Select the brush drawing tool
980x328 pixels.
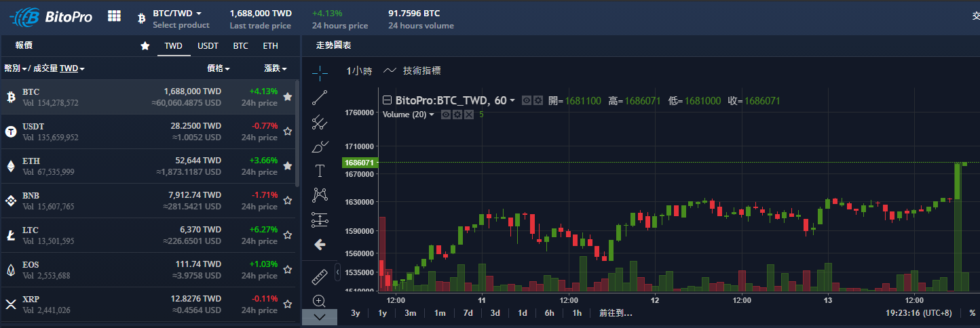320,146
